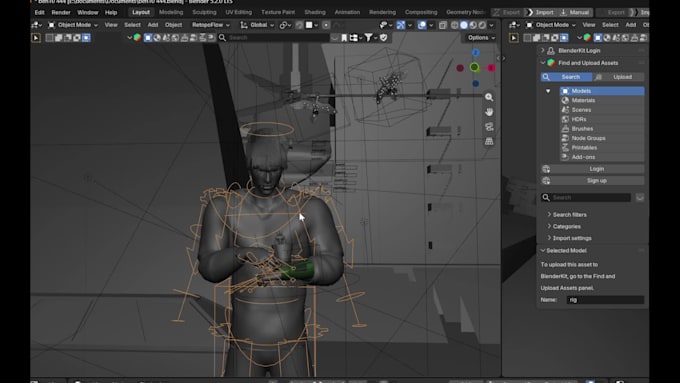Collapse the Selected Model panel
Image resolution: width=680 pixels, height=383 pixels.
click(x=543, y=250)
